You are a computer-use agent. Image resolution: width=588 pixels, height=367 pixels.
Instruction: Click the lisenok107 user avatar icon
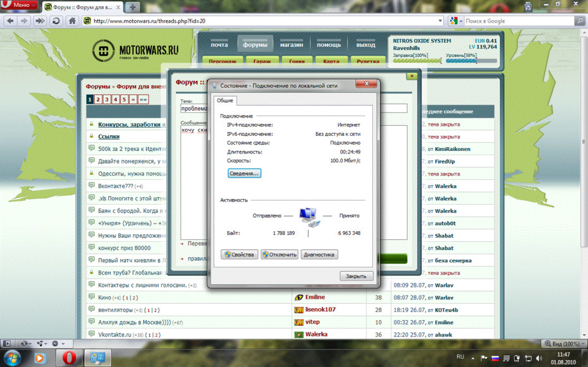(299, 310)
